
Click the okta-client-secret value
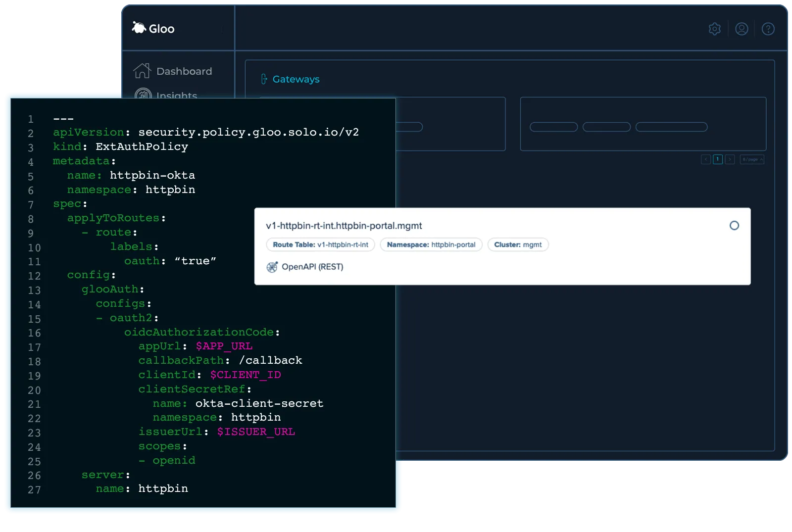259,403
